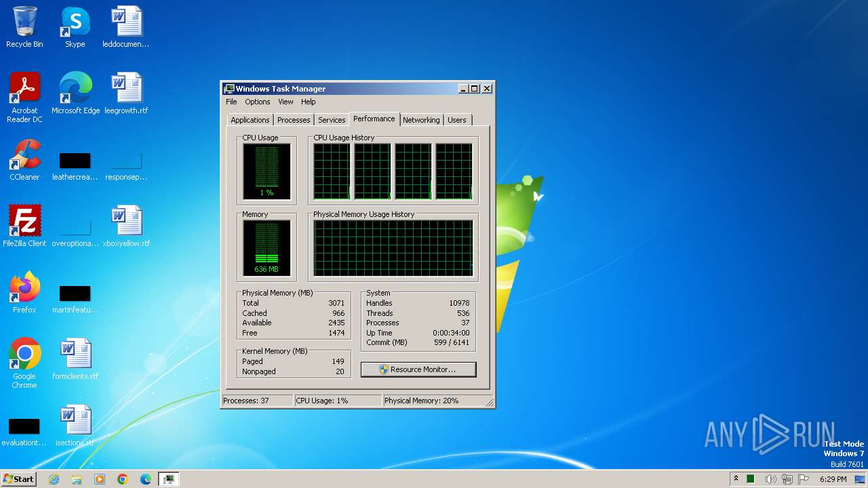The image size is (868, 488).
Task: Select the xboxyellow.rtf document icon
Action: pos(126,226)
